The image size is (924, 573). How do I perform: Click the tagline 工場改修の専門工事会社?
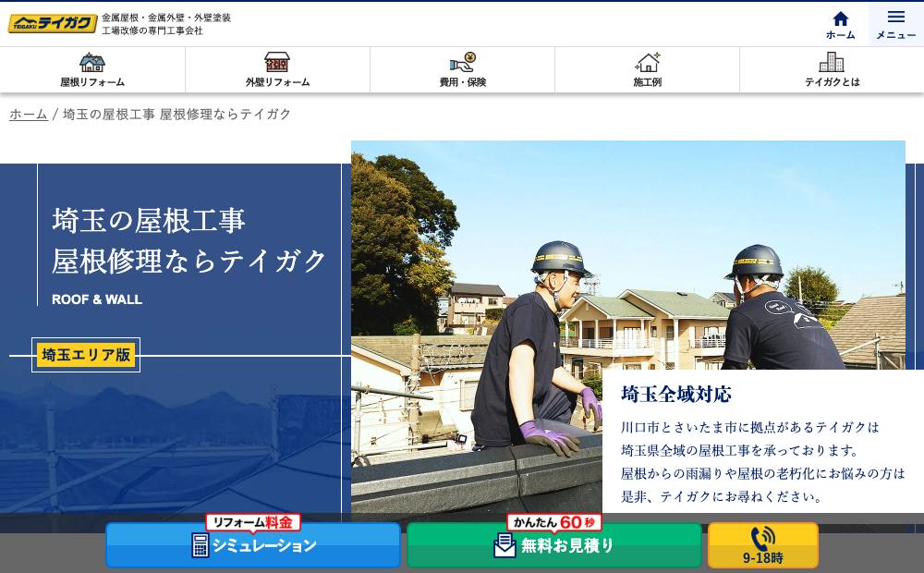coord(152,30)
